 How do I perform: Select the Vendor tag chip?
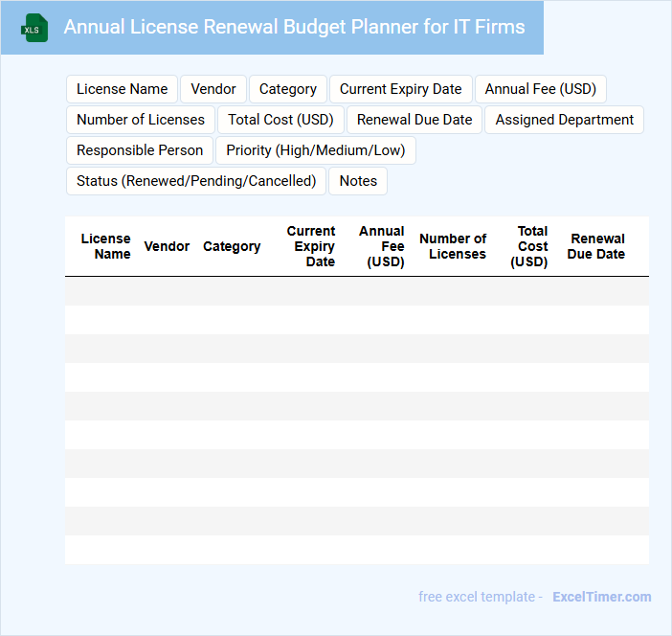(213, 89)
